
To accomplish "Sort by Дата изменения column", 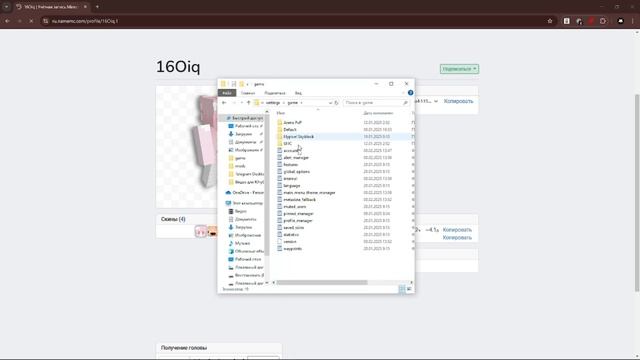I will point(378,113).
